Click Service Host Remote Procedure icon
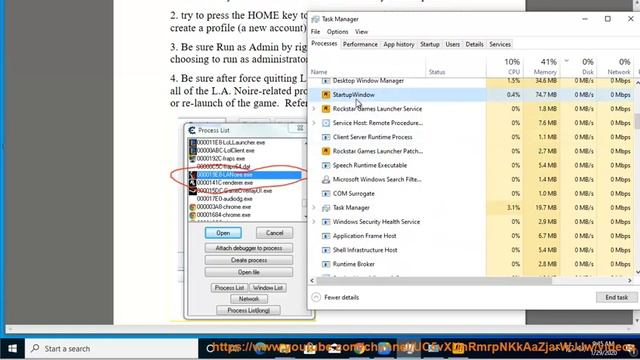The image size is (640, 360). coord(326,123)
